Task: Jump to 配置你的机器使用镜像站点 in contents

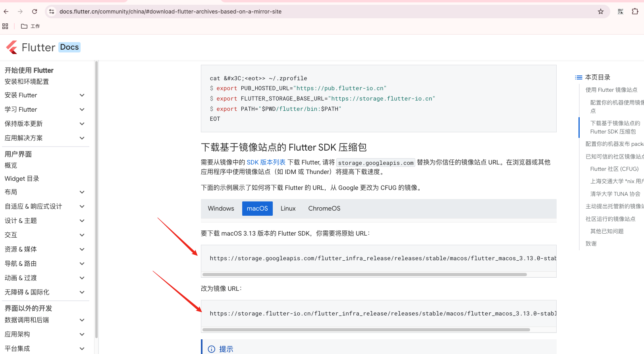Action: click(617, 106)
